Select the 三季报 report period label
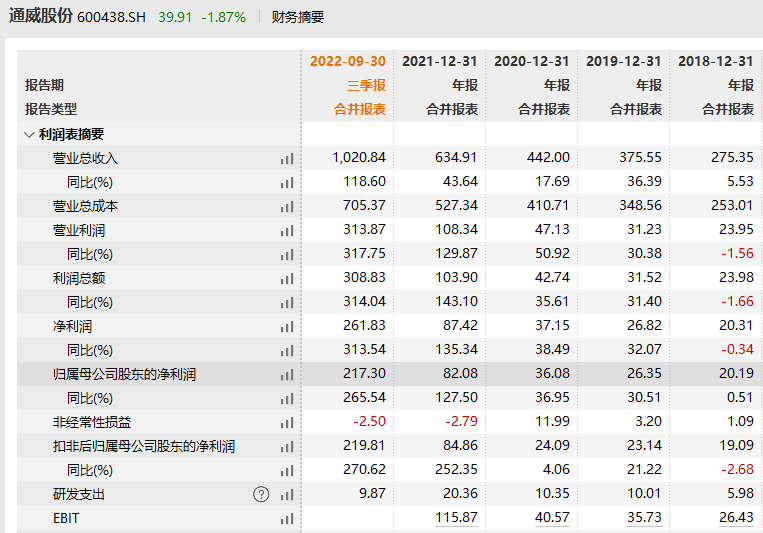The width and height of the screenshot is (763, 533). tap(366, 85)
